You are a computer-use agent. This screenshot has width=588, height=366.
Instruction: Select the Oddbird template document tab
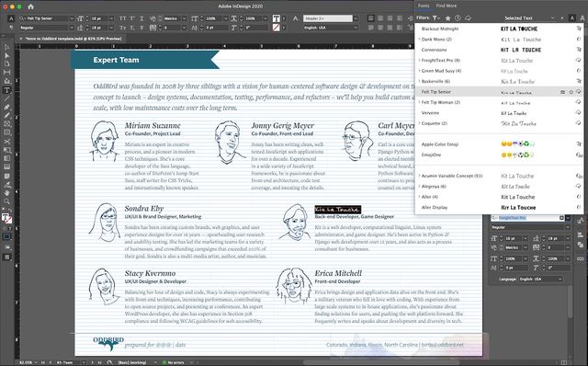pos(73,39)
